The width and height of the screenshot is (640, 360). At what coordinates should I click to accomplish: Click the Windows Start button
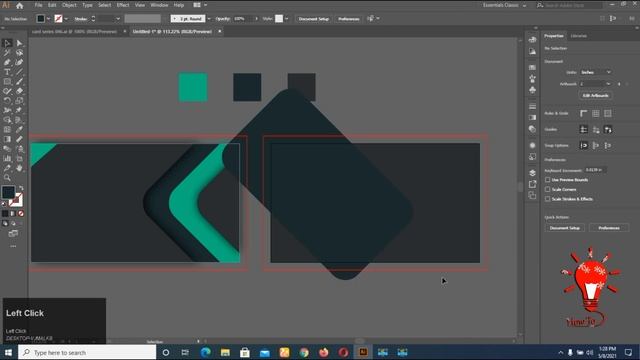coord(8,352)
